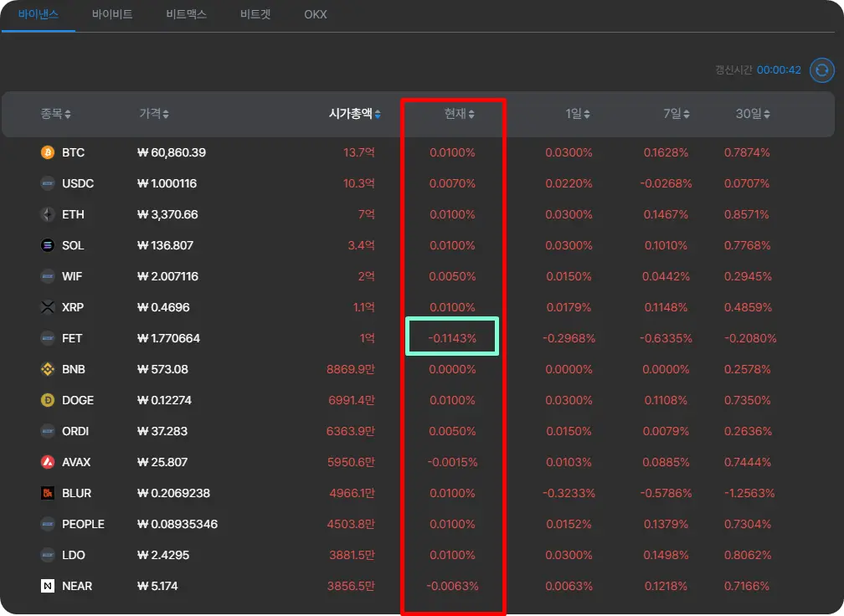Click the XRP coin icon
Screen dimensions: 844x616
(48, 307)
